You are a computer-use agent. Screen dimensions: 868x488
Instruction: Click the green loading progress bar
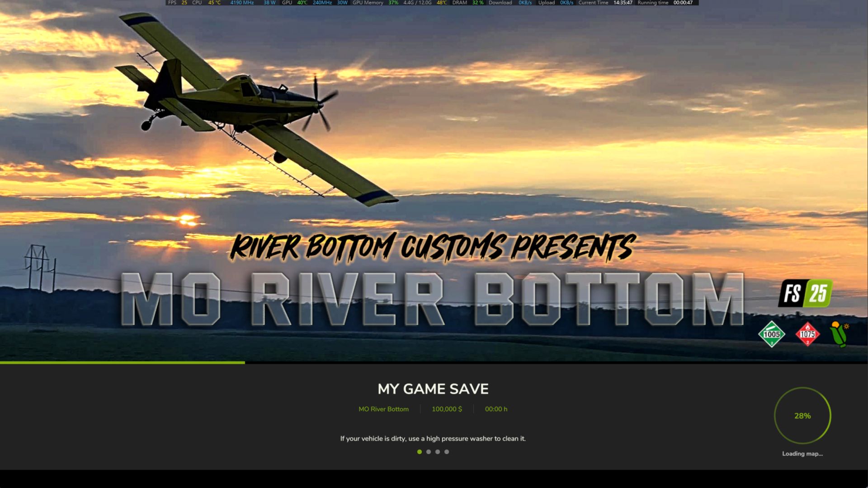click(122, 362)
